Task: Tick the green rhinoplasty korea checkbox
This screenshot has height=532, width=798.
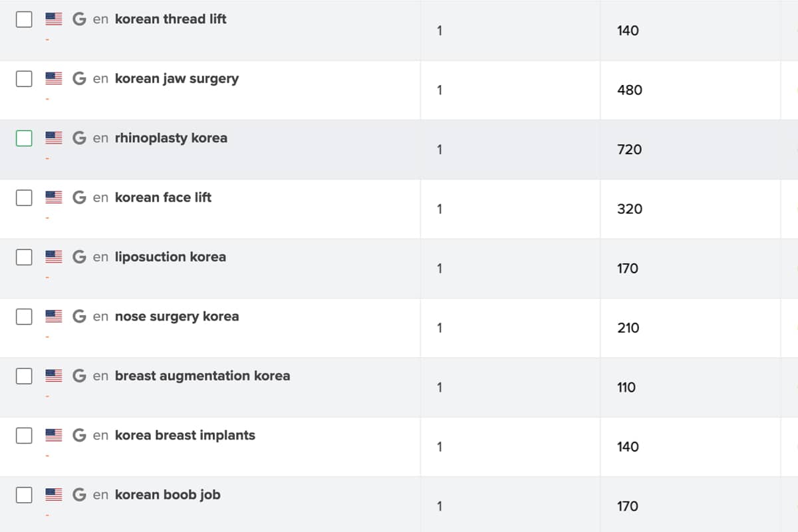Action: (24, 138)
